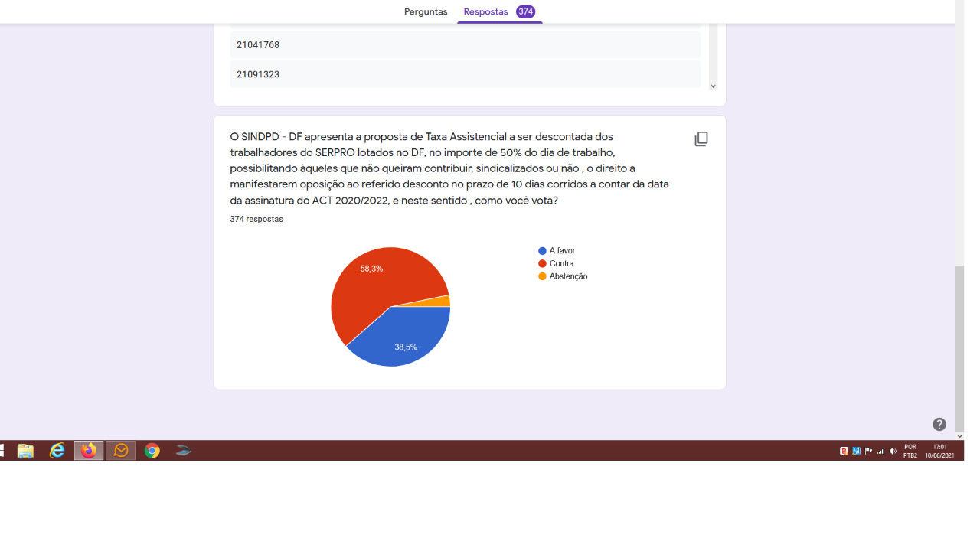Image resolution: width=980 pixels, height=551 pixels.
Task: Open File Explorer from the taskbar
Action: tap(25, 451)
